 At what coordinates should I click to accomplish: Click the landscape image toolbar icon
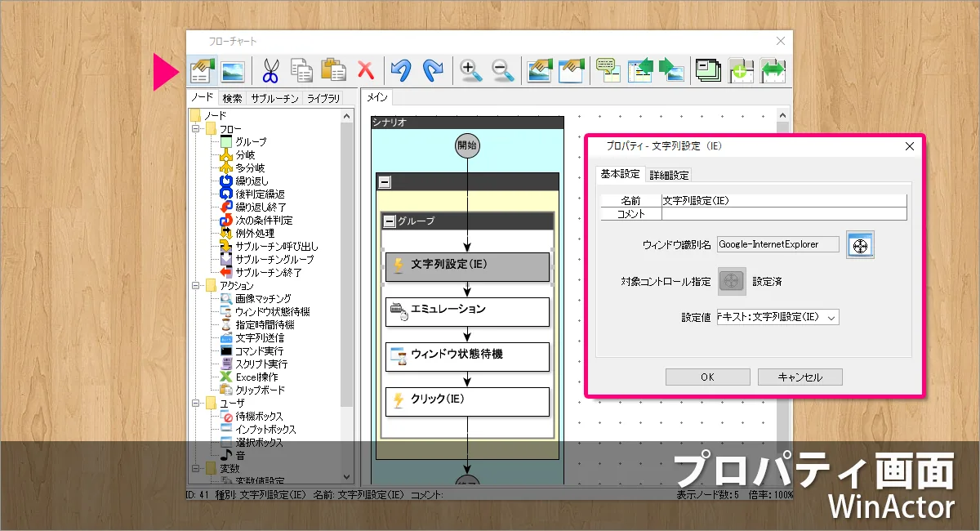click(234, 70)
